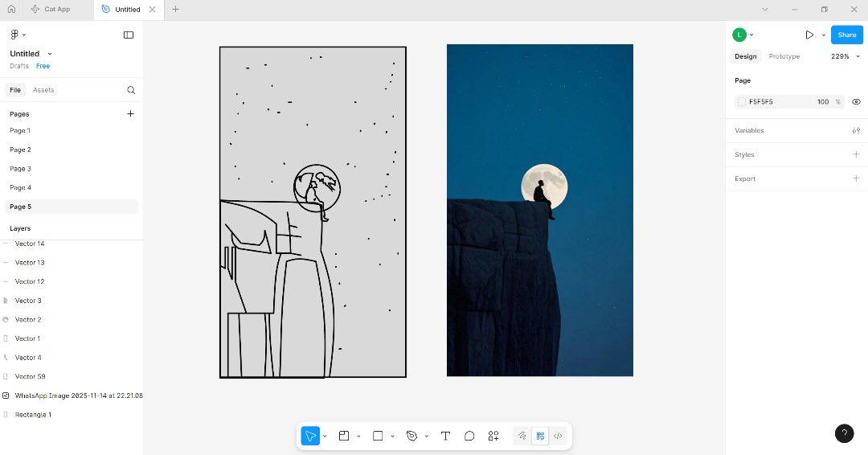The height and width of the screenshot is (455, 868).
Task: Close the Untitled tab
Action: (x=152, y=10)
